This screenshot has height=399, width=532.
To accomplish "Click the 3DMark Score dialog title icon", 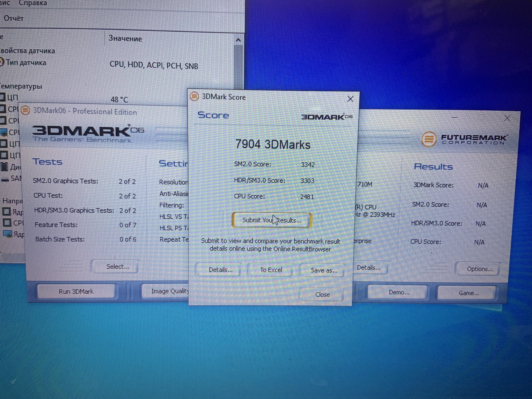I will click(x=194, y=96).
